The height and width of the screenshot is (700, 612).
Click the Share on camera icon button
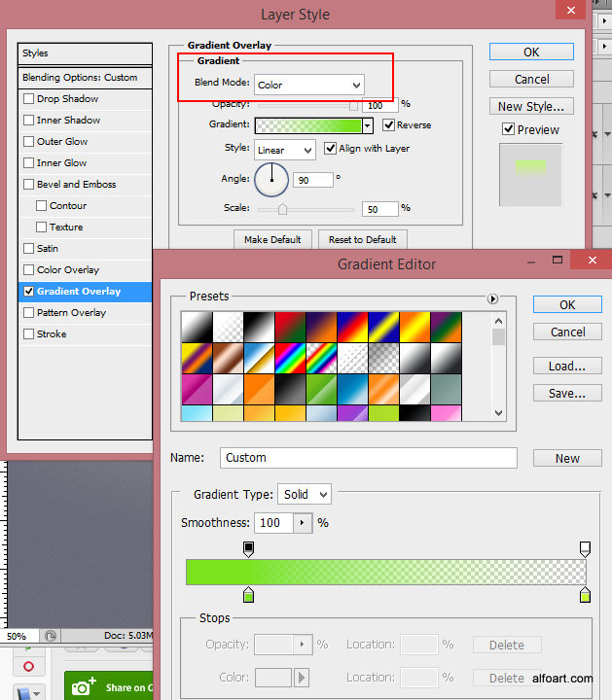pos(83,687)
